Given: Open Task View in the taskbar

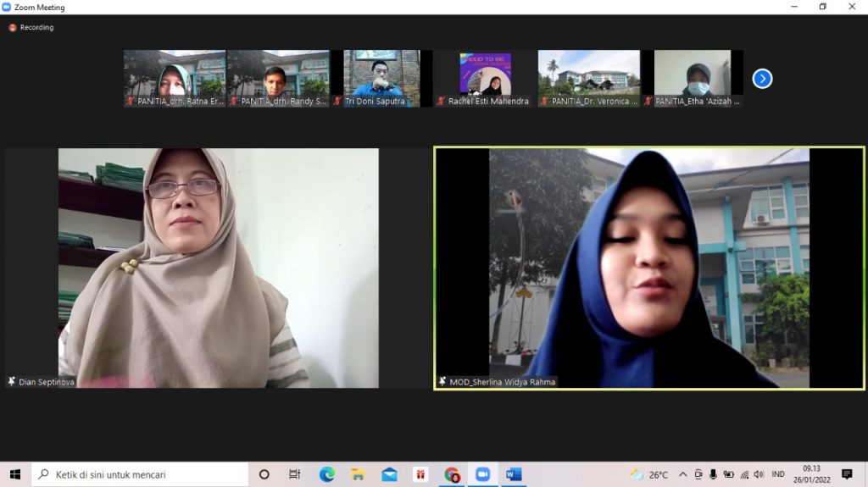Looking at the screenshot, I should (x=295, y=474).
